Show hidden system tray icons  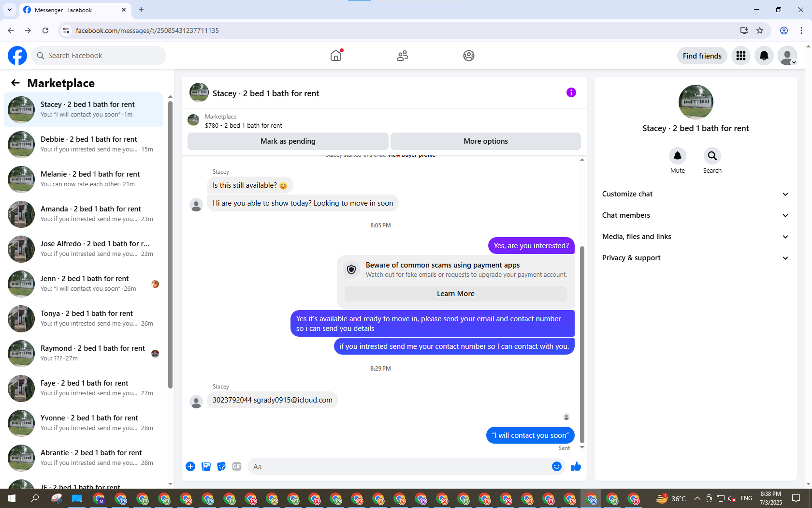(697, 498)
